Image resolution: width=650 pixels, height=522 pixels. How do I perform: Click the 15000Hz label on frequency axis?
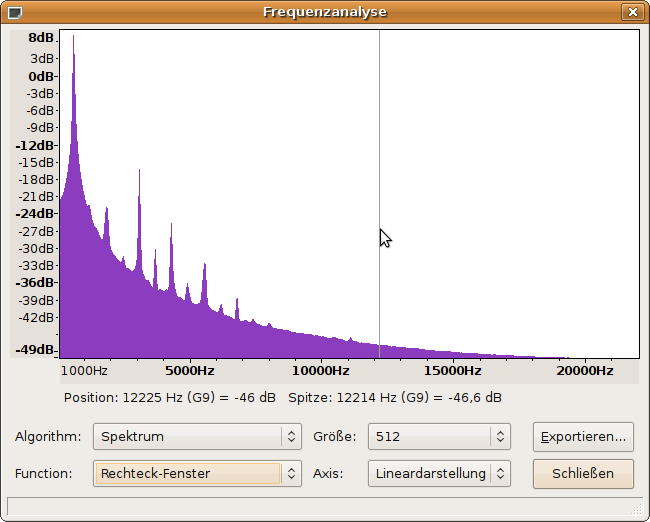coord(452,371)
